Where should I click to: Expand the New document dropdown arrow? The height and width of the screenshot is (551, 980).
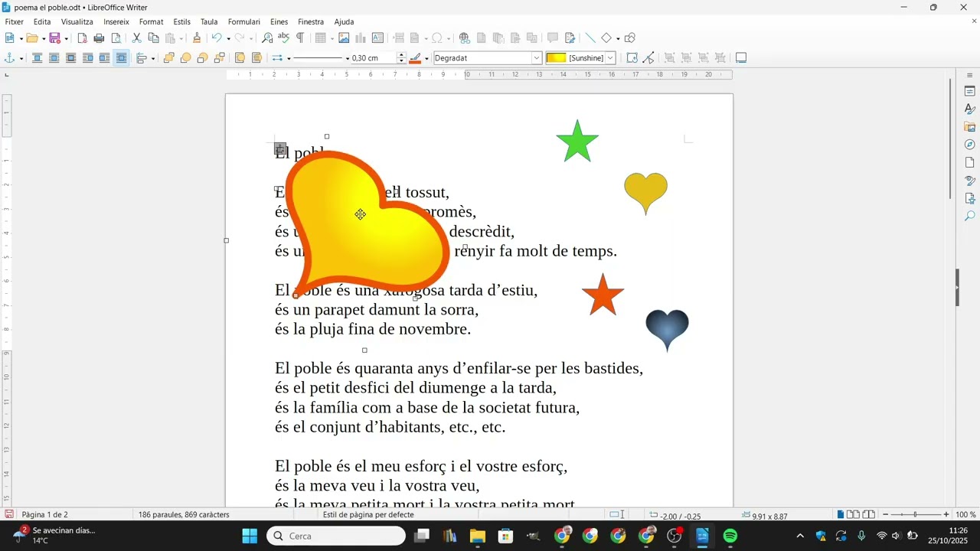click(x=20, y=38)
